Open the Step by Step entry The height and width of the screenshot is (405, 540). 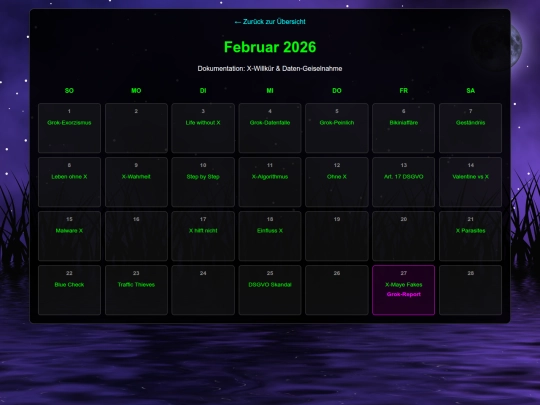[x=203, y=177]
